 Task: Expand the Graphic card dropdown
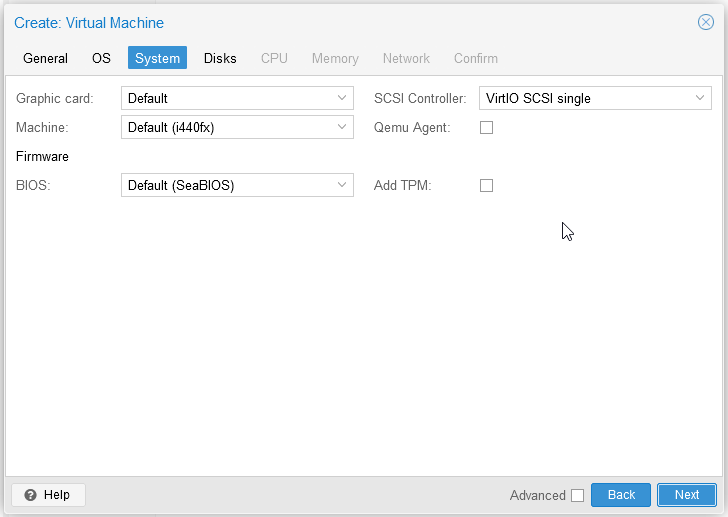342,98
